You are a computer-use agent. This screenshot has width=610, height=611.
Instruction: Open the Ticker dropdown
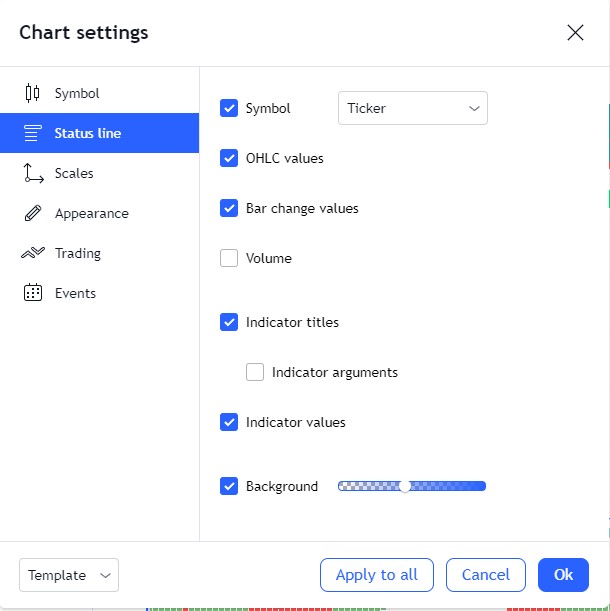pos(412,108)
